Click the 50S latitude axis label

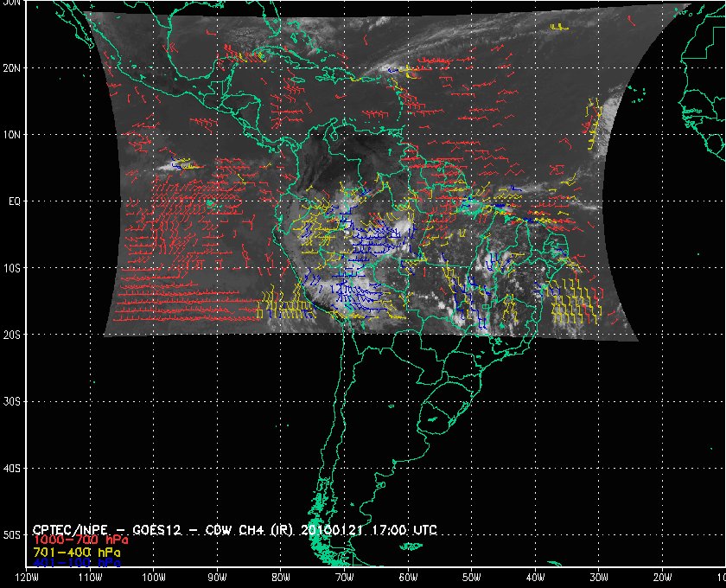(12, 535)
